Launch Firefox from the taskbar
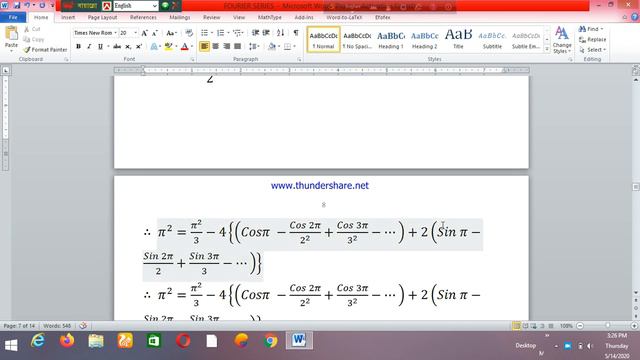 (x=67, y=340)
